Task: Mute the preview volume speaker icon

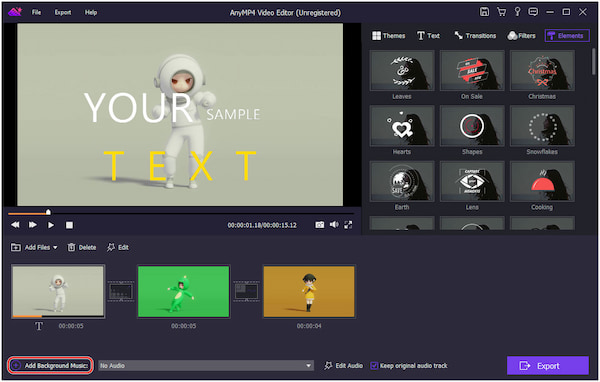Action: (x=334, y=225)
